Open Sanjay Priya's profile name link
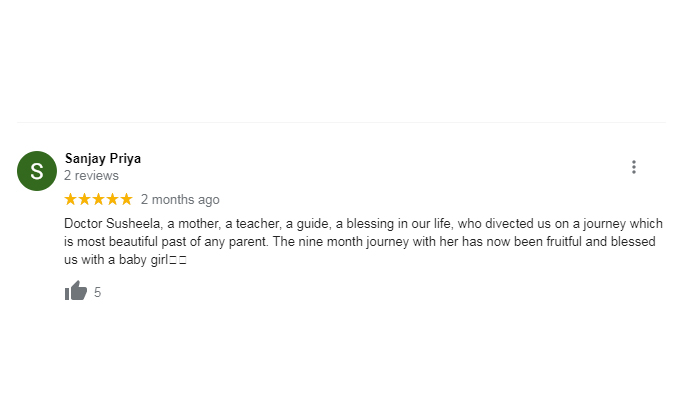 pyautogui.click(x=103, y=158)
